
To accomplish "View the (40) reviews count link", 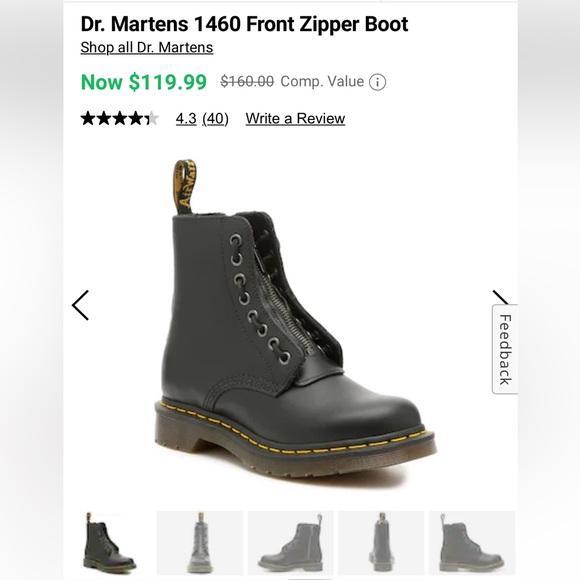I will tap(215, 119).
